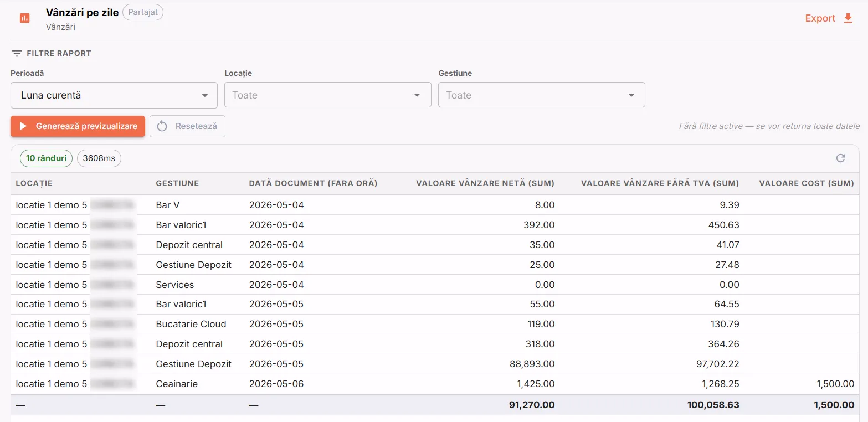Sort by DATĂ DOCUMENT (FARA ORĂ) header

click(x=313, y=183)
